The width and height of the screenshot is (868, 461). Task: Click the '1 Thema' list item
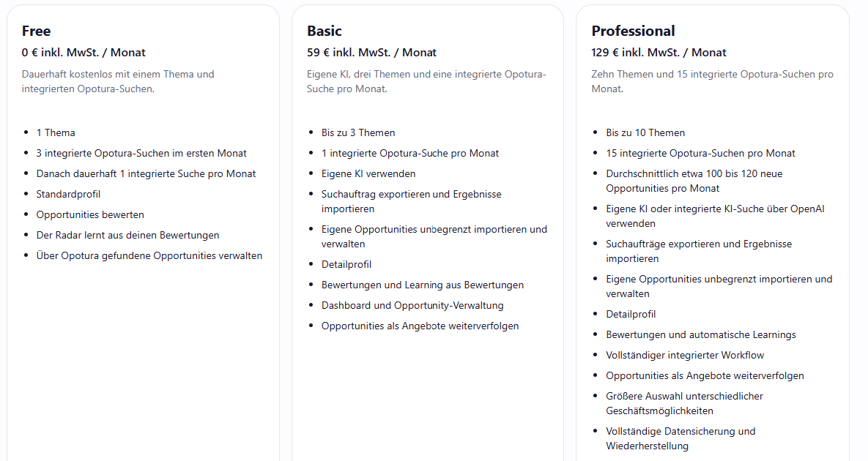point(56,132)
